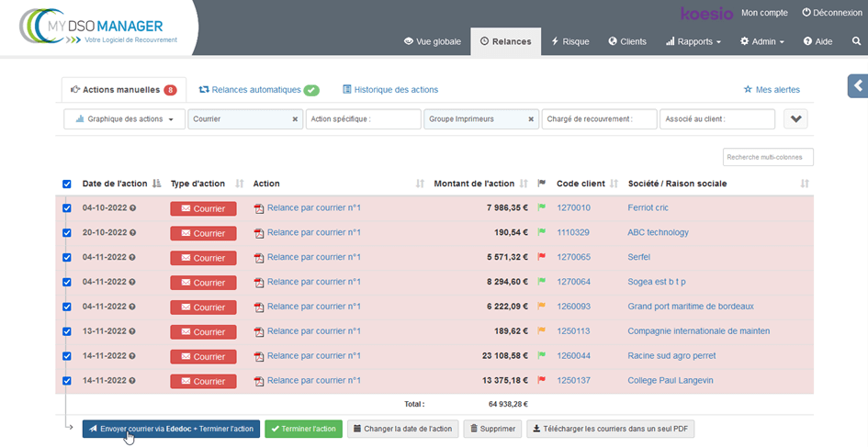Switch to Relances automatiques tab
The width and height of the screenshot is (868, 447).
coord(258,90)
